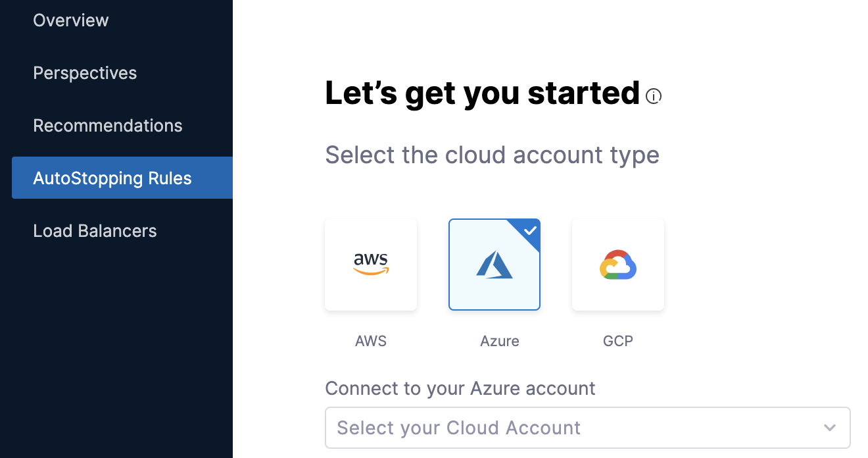Viewport: 868px width, 458px height.
Task: Click the Azure logo
Action: click(494, 265)
